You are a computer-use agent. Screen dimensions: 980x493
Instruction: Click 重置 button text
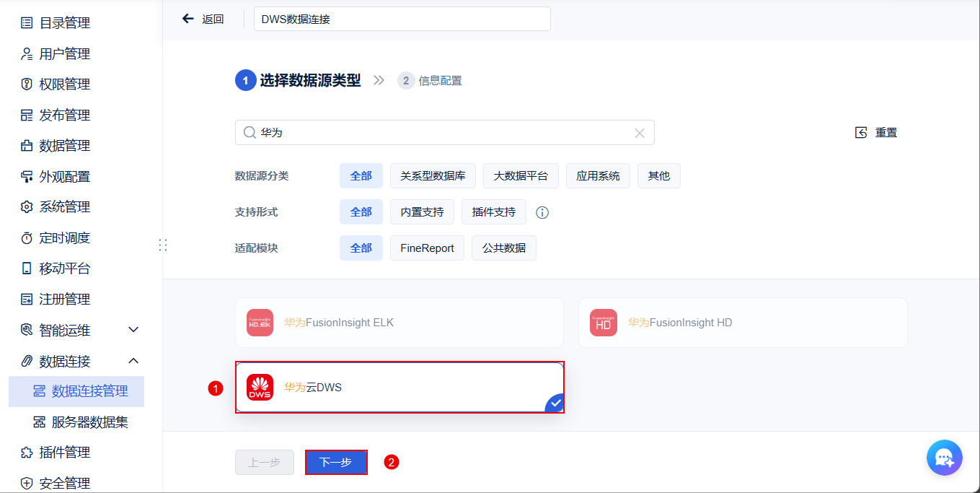[x=886, y=133]
